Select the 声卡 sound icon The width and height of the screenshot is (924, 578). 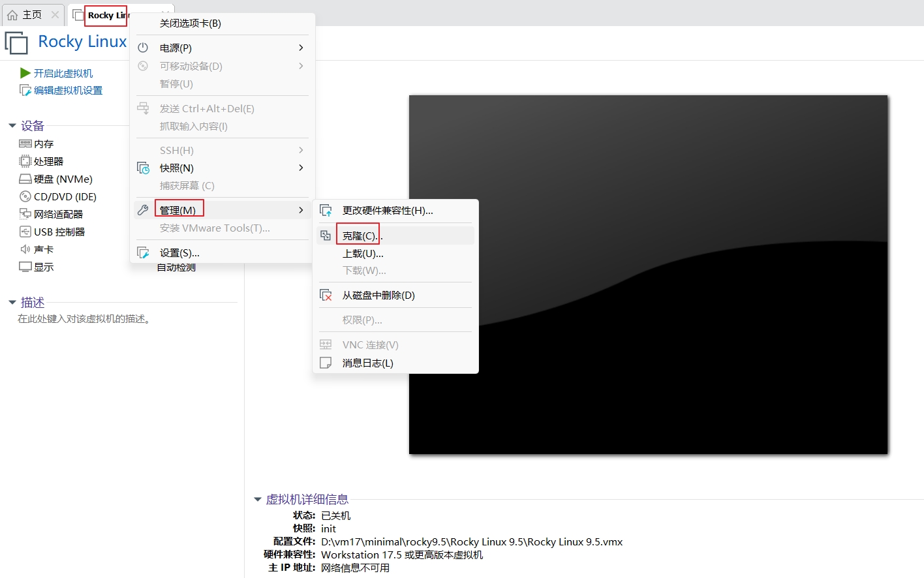click(x=25, y=249)
